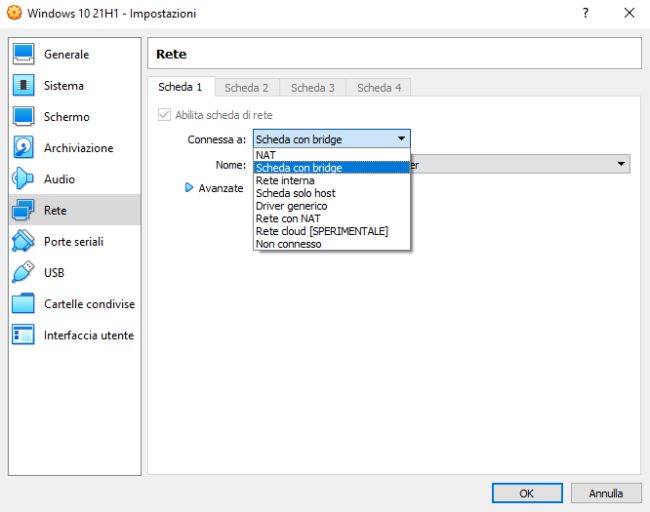Image resolution: width=650 pixels, height=512 pixels.
Task: Toggle Abilita scheda di rete checkbox
Action: [x=164, y=115]
